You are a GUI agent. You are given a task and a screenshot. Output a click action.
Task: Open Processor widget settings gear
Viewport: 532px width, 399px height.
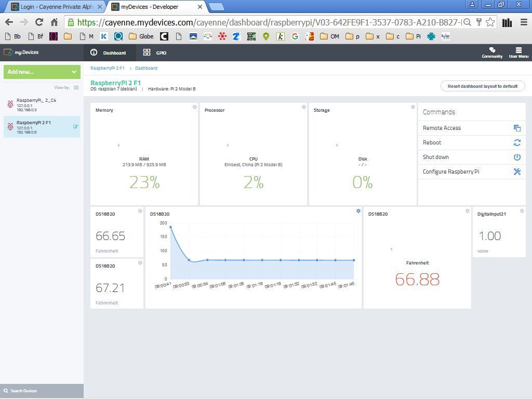[x=303, y=107]
